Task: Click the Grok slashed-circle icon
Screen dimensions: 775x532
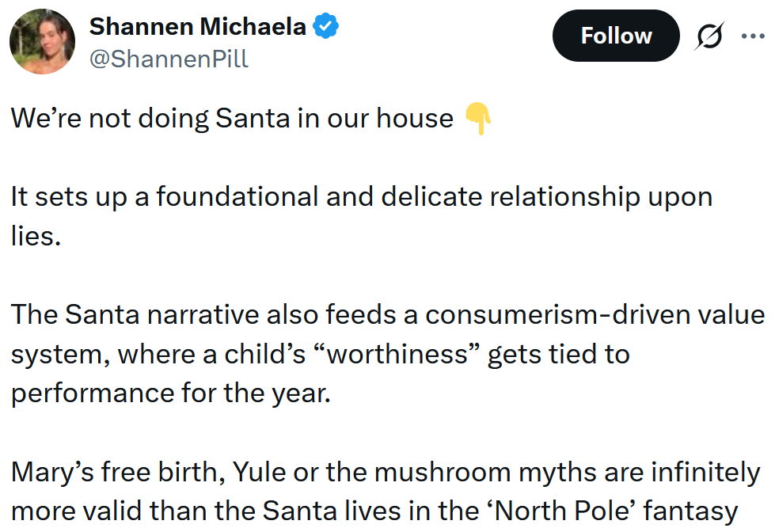Action: pyautogui.click(x=709, y=37)
